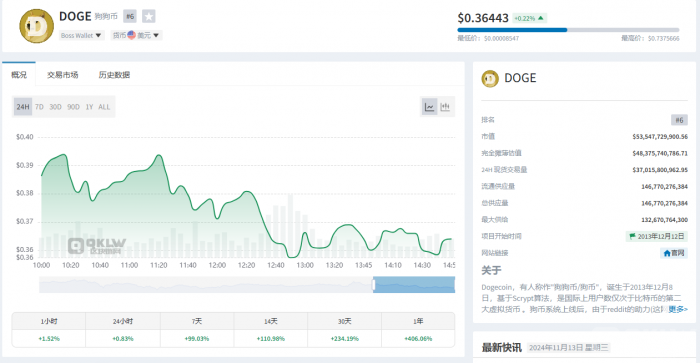Switch to the 历史数据 tab
This screenshot has height=363, width=700.
114,75
